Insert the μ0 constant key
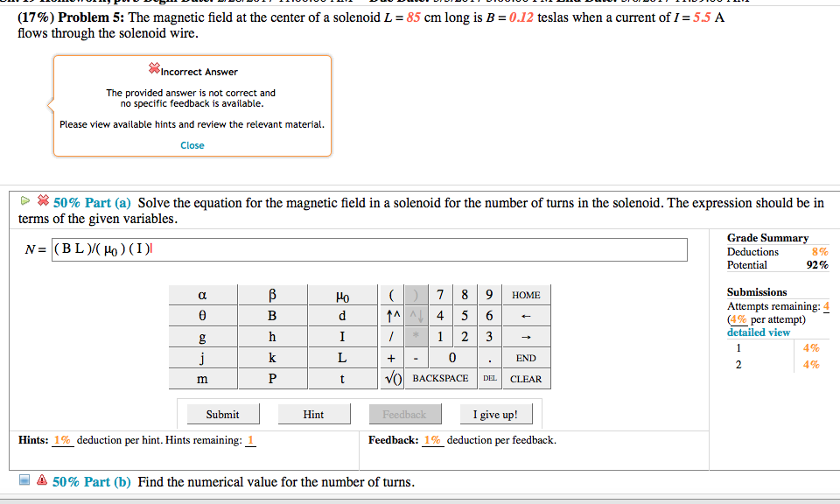840x504 pixels. (x=342, y=295)
